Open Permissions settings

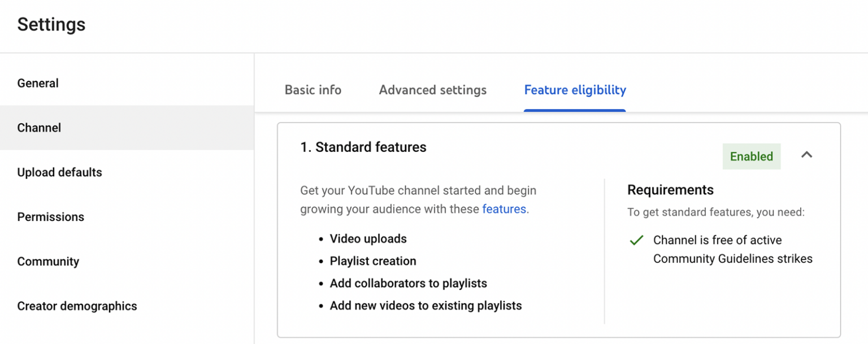50,216
